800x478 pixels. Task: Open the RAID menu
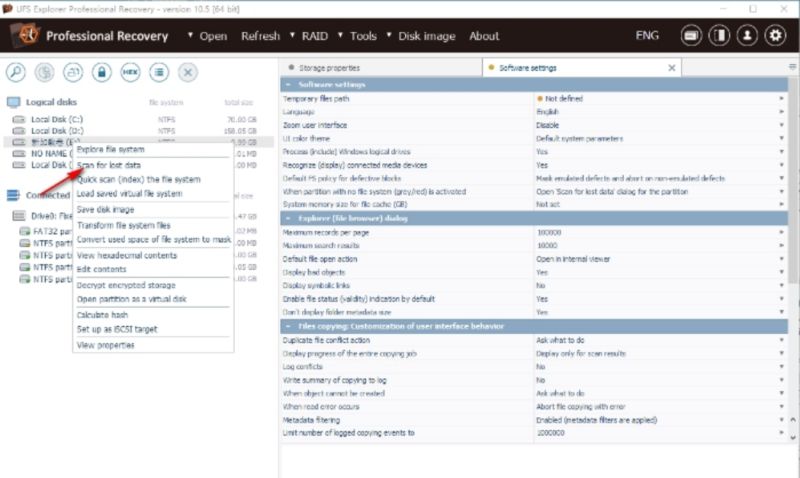(315, 36)
